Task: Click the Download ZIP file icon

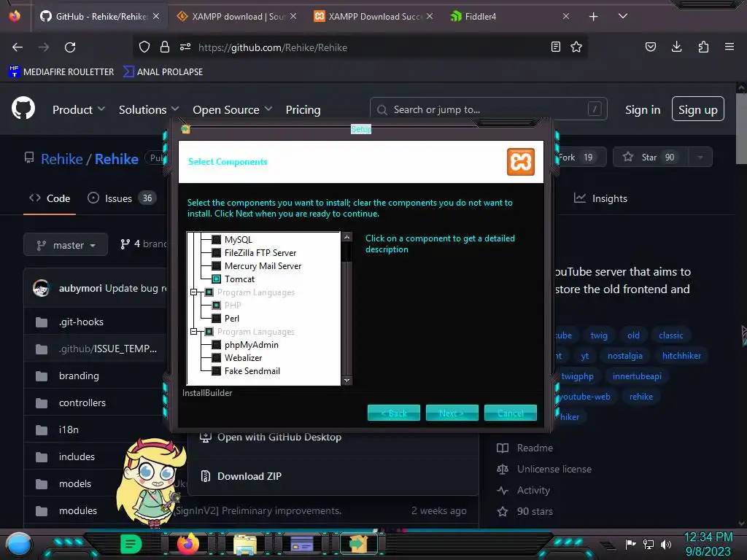Action: tap(205, 476)
